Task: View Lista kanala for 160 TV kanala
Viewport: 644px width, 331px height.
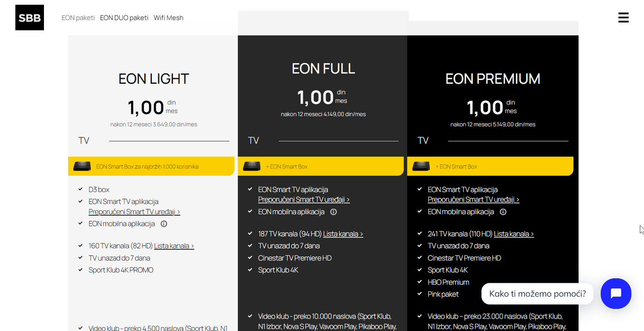Action: click(x=174, y=246)
